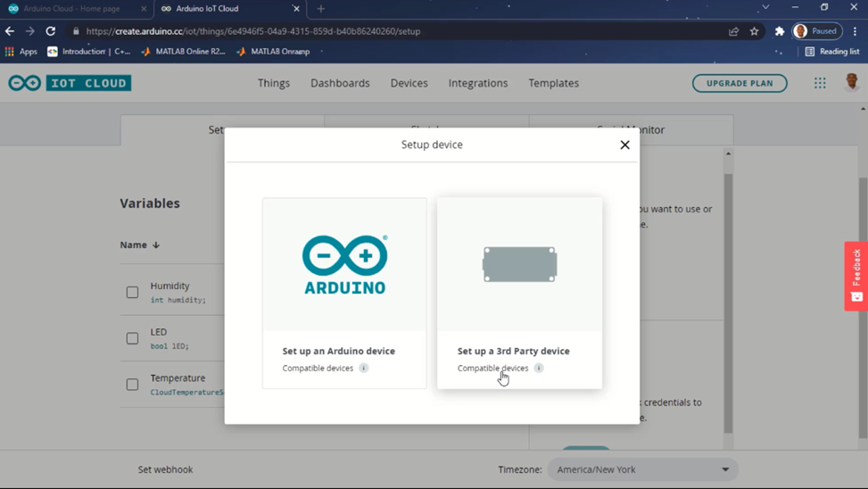Click the Temperature variable name
Image resolution: width=868 pixels, height=489 pixels.
click(x=178, y=377)
